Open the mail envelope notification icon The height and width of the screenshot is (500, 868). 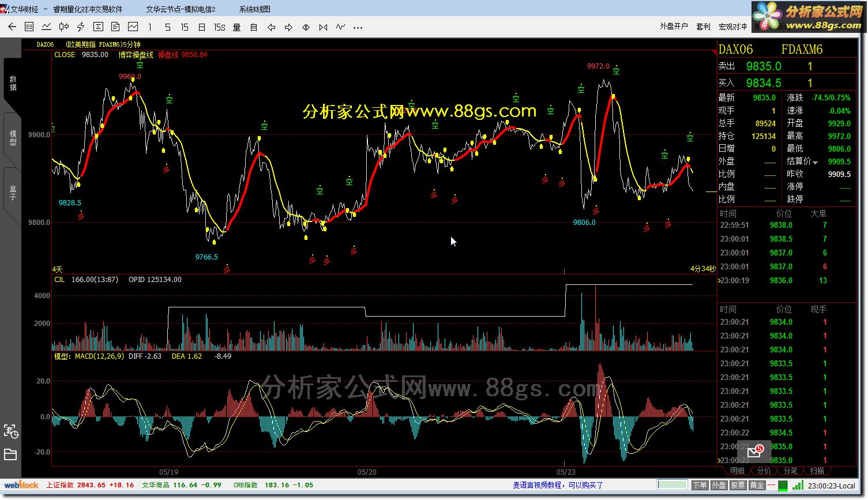click(755, 453)
